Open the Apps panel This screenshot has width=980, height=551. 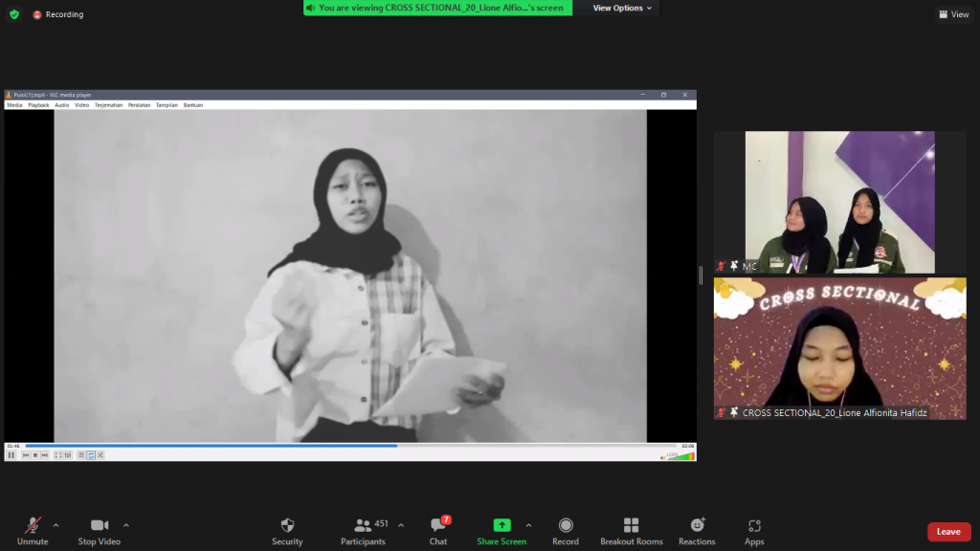click(754, 525)
